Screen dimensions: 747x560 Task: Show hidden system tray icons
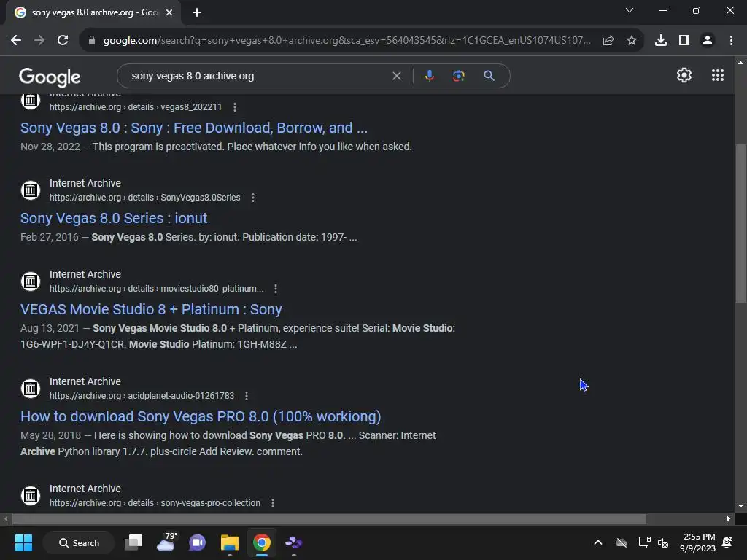(x=598, y=542)
